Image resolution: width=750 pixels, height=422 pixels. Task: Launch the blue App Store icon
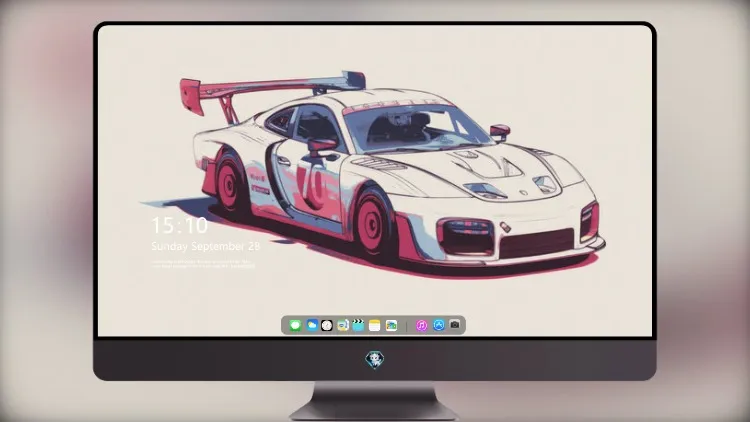[x=439, y=325]
